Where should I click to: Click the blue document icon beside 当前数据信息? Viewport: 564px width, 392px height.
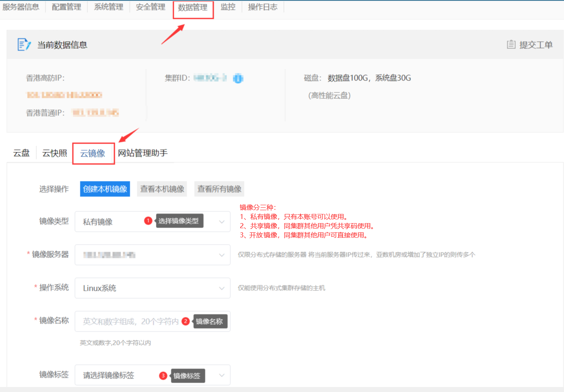click(24, 44)
